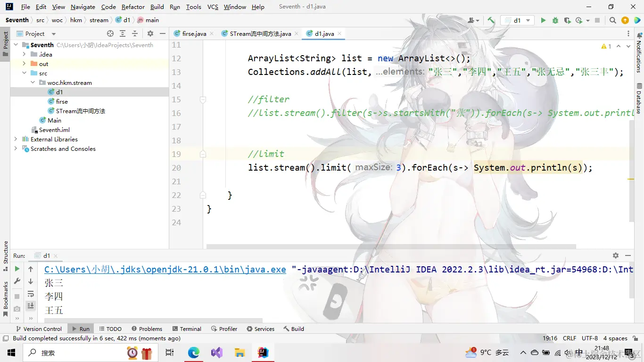Open the Database side panel
Screen dimensions: 644x362
tap(639, 99)
